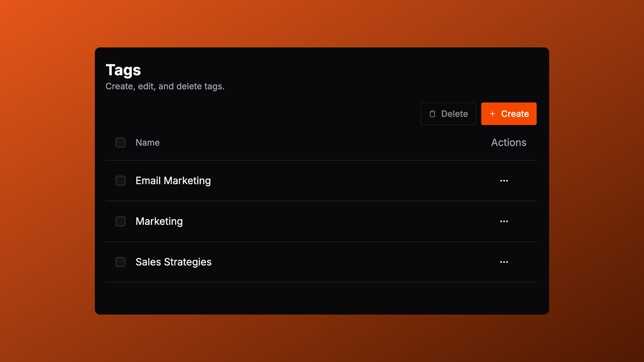
Task: Click the plus icon in Create
Action: click(493, 114)
